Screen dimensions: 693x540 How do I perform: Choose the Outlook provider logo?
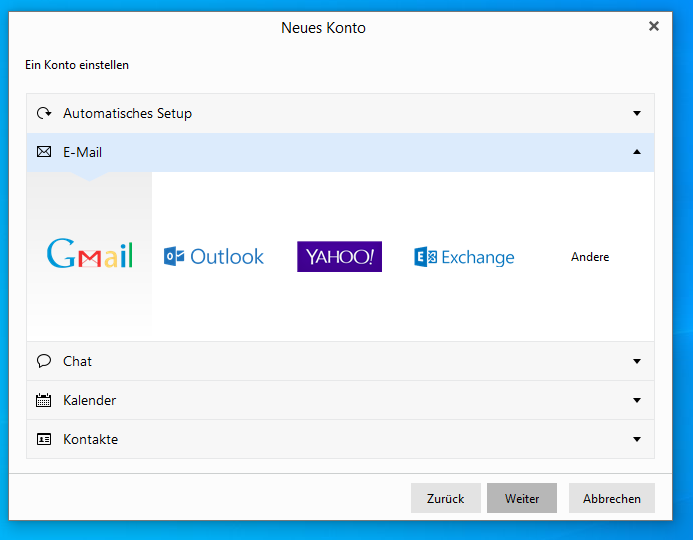coord(214,257)
